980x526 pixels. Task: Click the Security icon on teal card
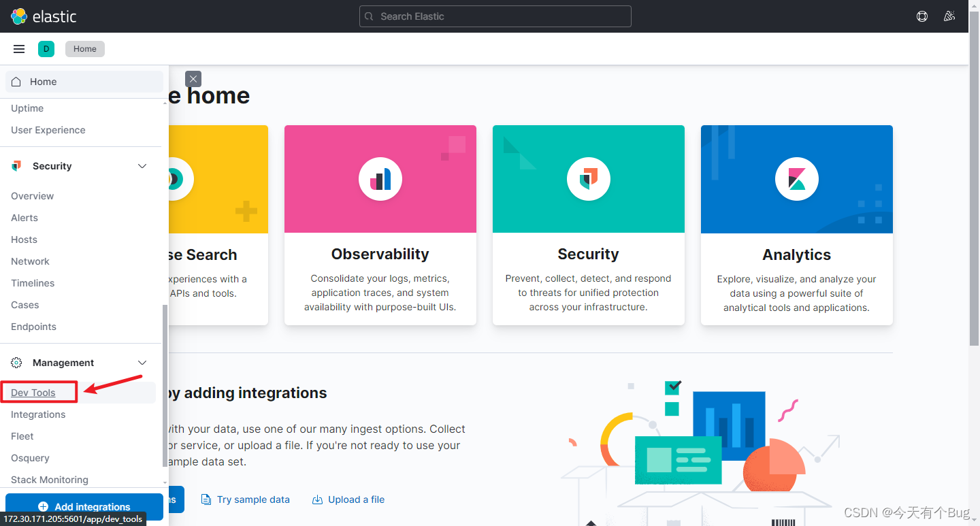tap(588, 178)
